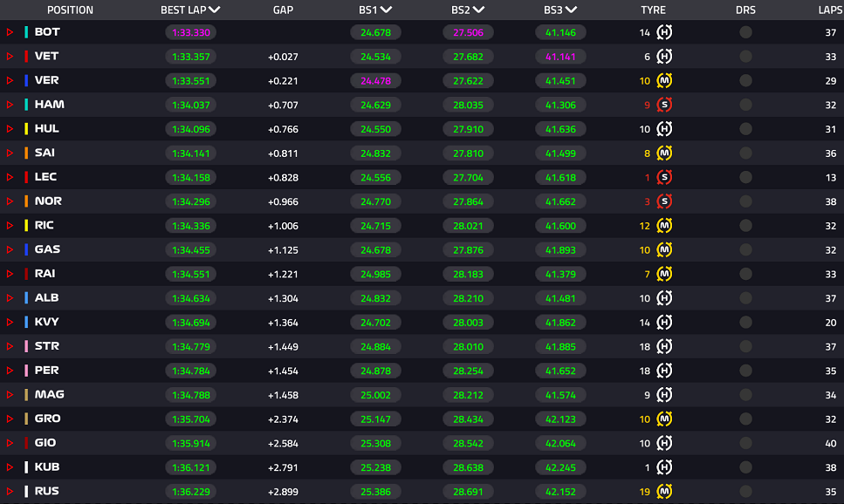Click the soft tyre icon for LEC

coord(664,177)
